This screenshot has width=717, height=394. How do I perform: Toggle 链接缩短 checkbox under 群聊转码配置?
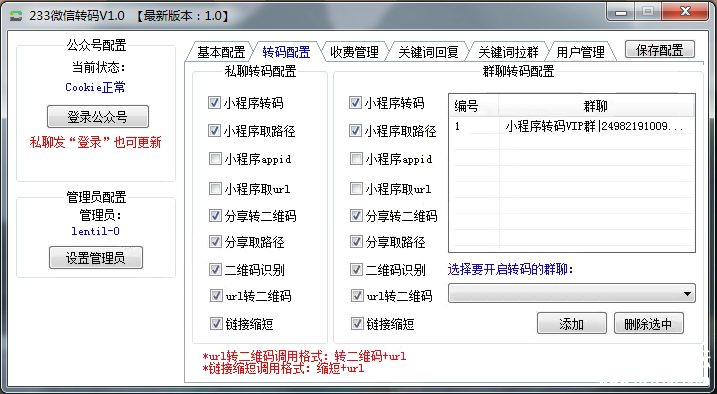(x=357, y=324)
